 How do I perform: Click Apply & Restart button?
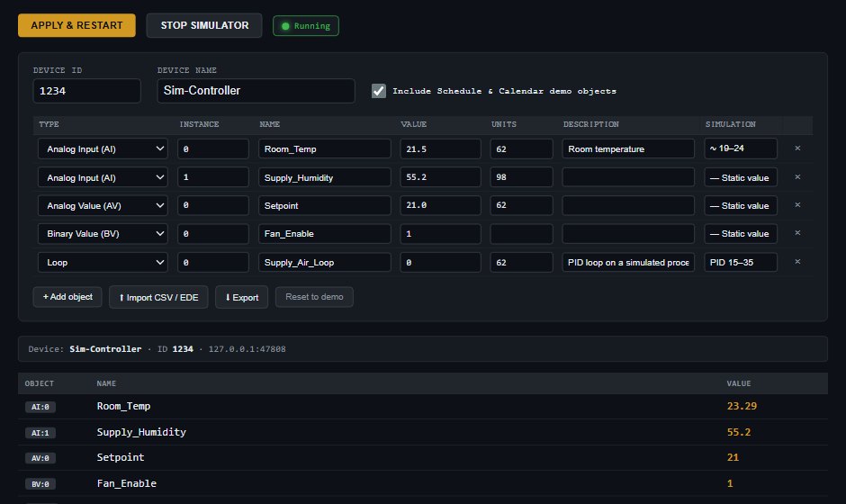tap(76, 25)
